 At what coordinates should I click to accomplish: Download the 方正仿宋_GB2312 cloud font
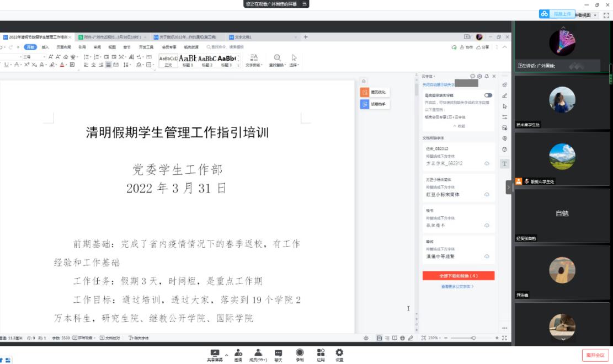pos(487,164)
